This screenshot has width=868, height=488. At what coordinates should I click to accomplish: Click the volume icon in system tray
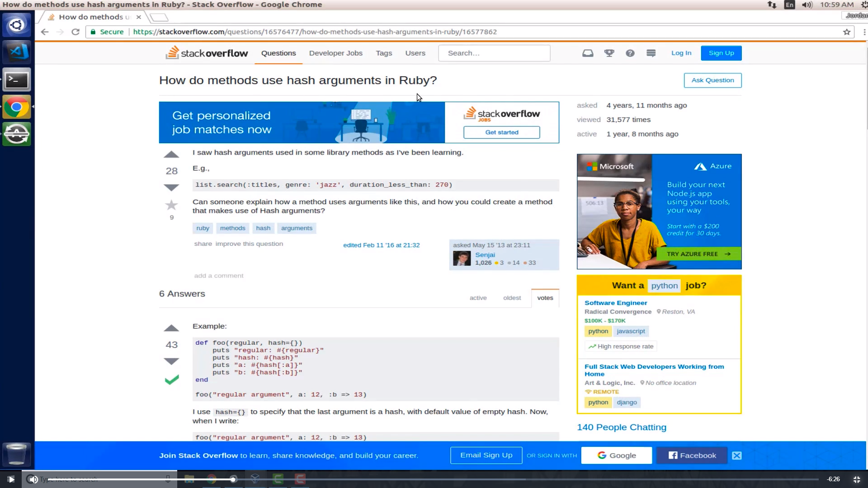[x=807, y=5]
